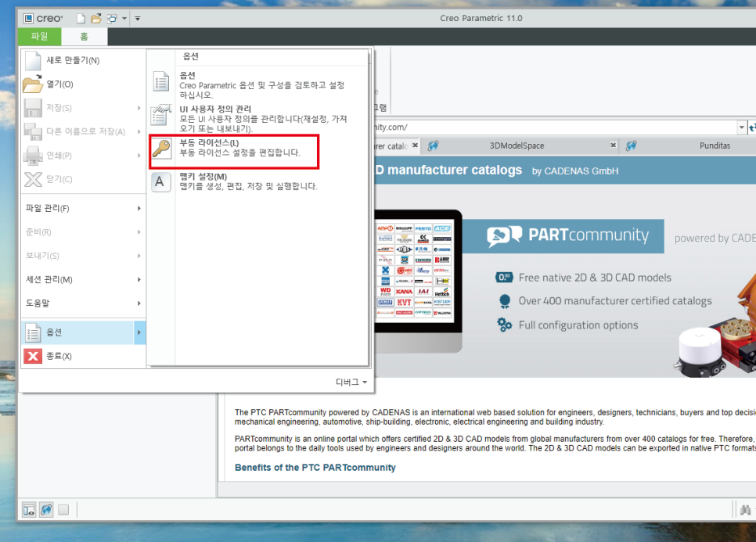Open the 디버그 dropdown
Image resolution: width=756 pixels, height=542 pixels.
pyautogui.click(x=351, y=382)
